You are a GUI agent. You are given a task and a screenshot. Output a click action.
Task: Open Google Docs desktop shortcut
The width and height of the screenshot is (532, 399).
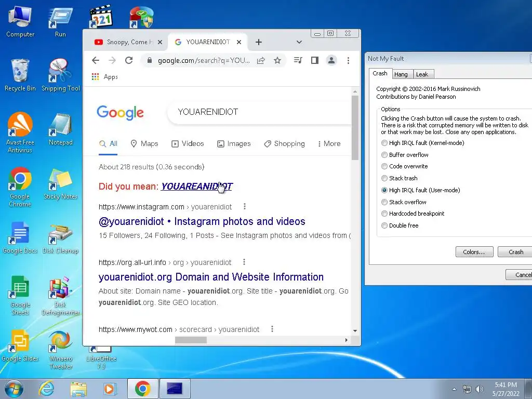[x=20, y=237]
